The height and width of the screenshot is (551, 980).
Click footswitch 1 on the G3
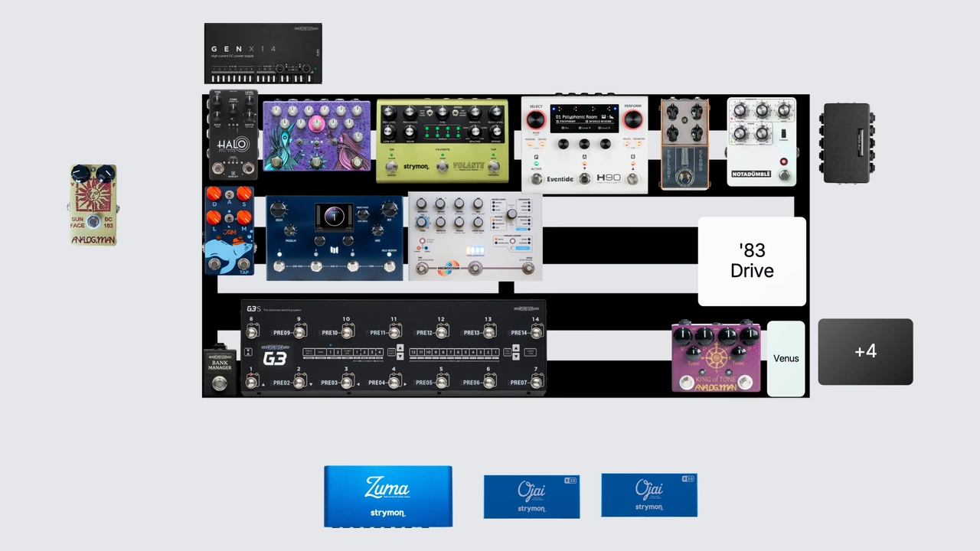251,381
